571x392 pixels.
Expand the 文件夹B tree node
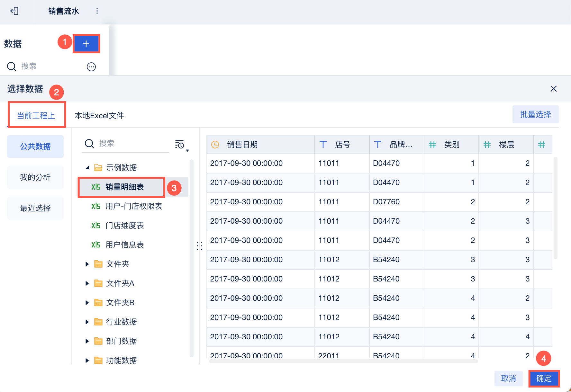[87, 303]
